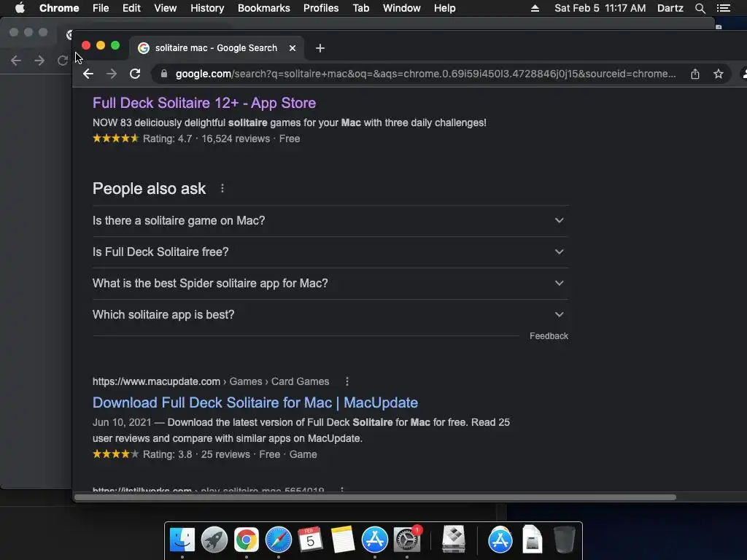Bookmark this page with the star icon
The image size is (747, 560).
pyautogui.click(x=719, y=74)
